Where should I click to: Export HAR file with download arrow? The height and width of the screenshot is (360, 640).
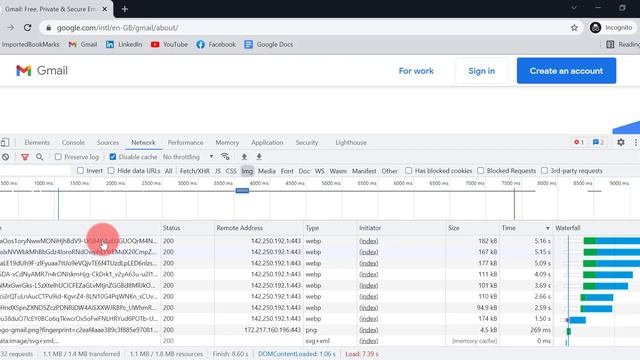point(259,157)
